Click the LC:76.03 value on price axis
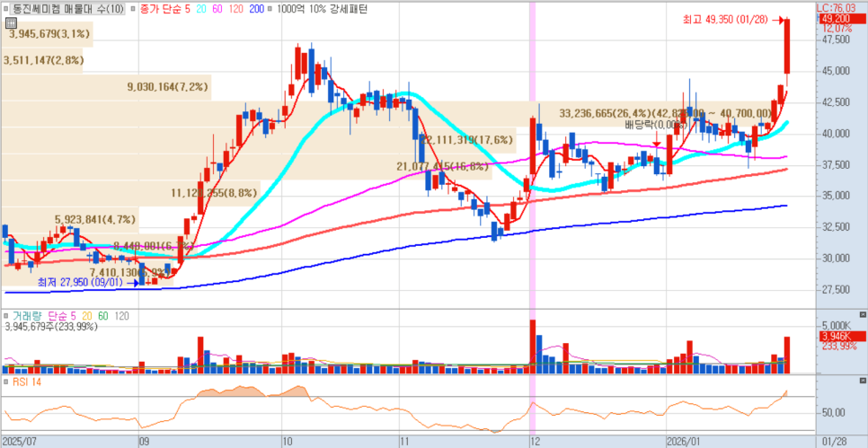Image resolution: width=868 pixels, height=448 pixels. [x=837, y=8]
